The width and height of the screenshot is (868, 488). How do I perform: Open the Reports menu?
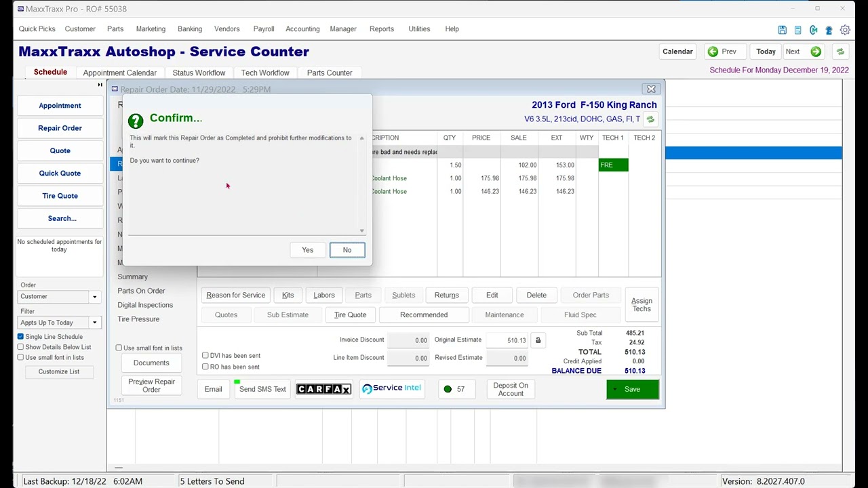click(382, 29)
